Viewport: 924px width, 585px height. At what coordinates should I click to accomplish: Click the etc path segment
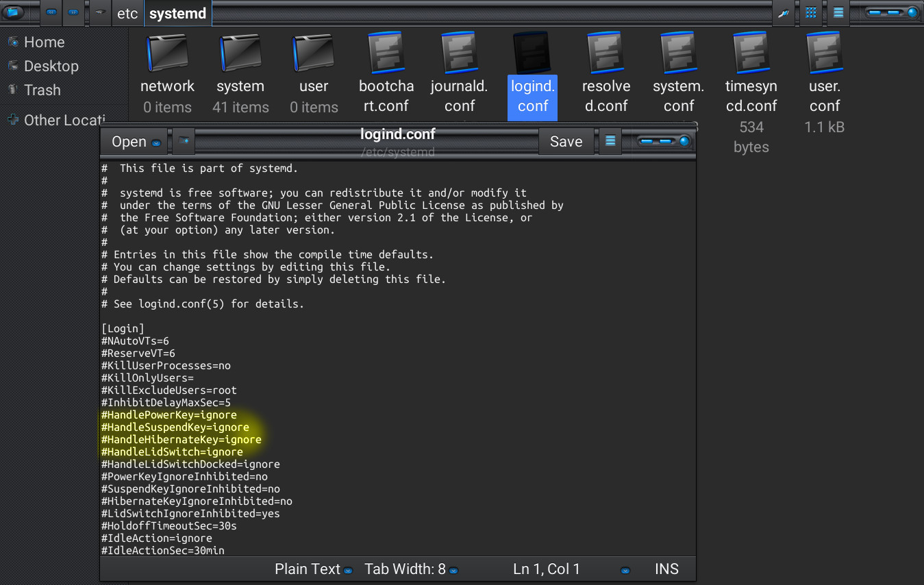pos(127,13)
